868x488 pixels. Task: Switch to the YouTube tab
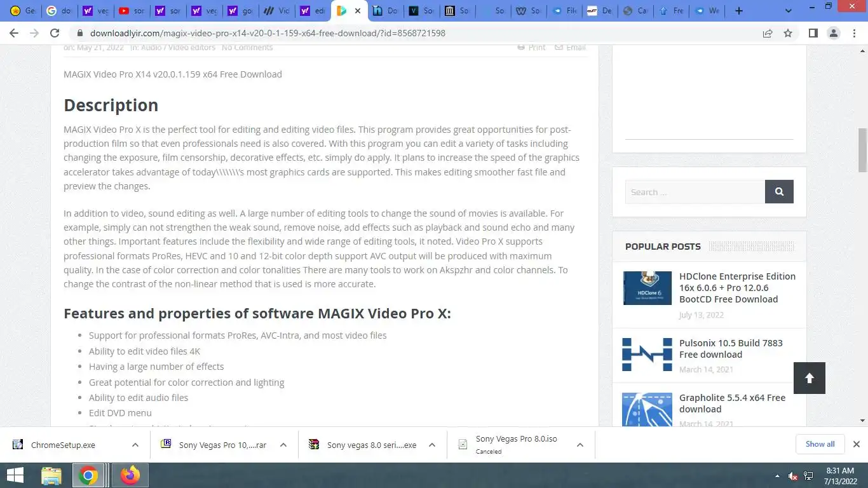pos(132,11)
